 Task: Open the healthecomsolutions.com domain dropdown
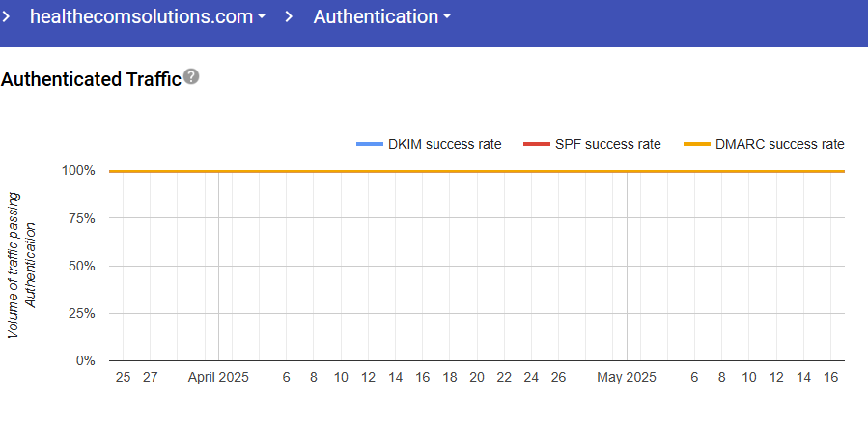pos(149,16)
